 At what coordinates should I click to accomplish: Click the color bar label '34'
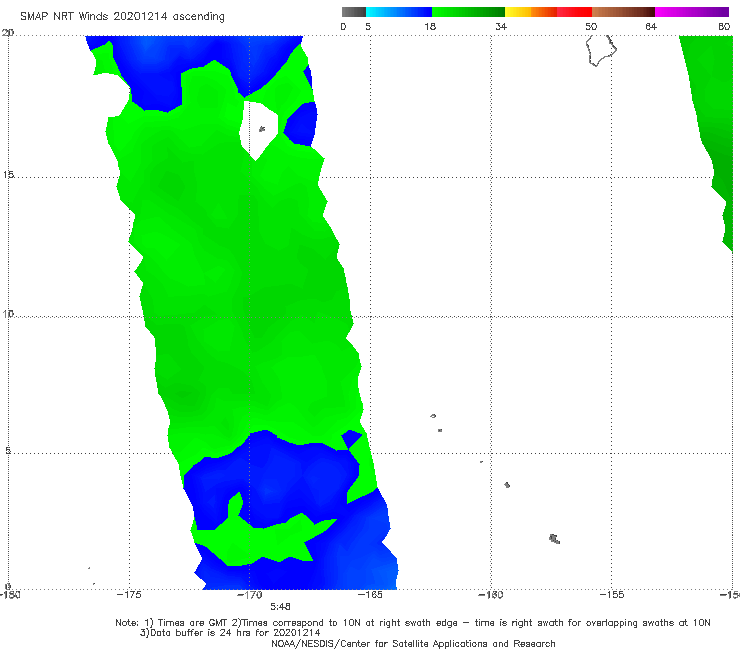[501, 27]
